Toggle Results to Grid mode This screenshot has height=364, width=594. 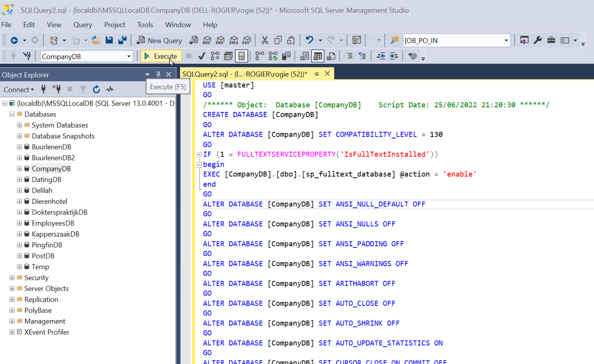pyautogui.click(x=318, y=56)
